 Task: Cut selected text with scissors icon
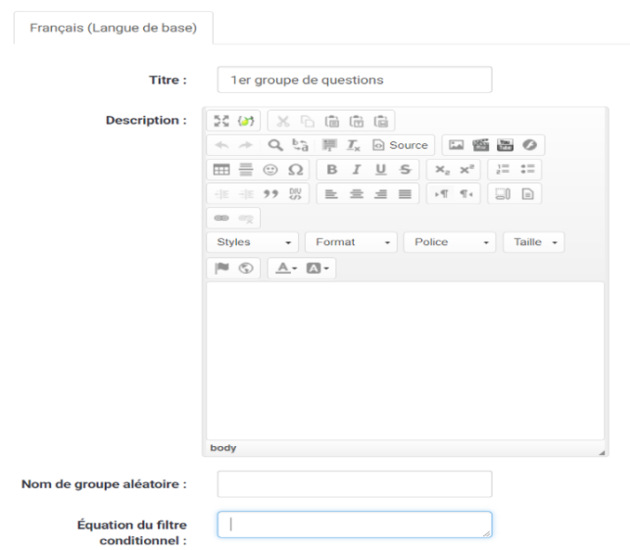coord(283,121)
